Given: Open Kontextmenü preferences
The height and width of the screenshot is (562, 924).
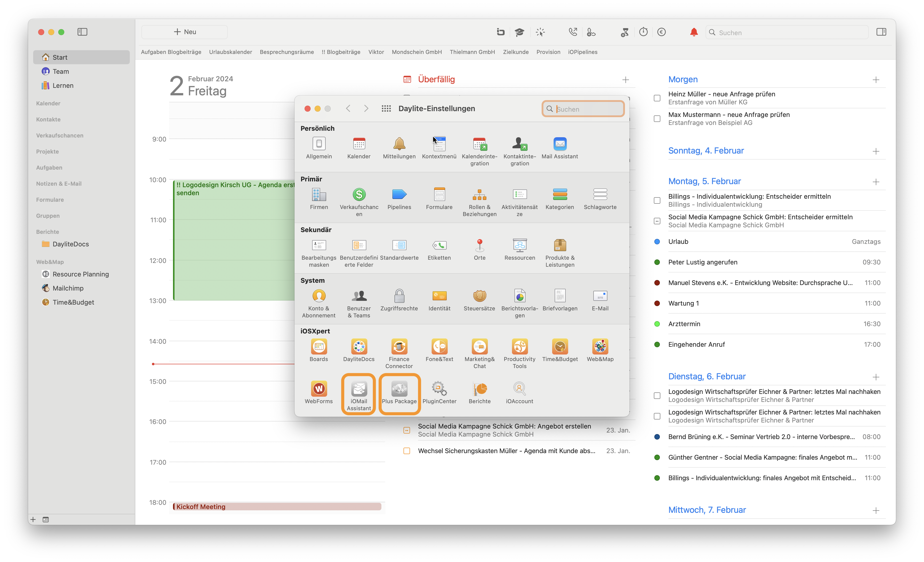Looking at the screenshot, I should 439,148.
